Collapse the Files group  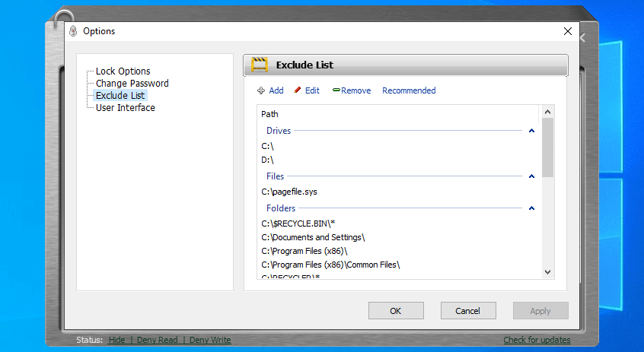pos(531,176)
